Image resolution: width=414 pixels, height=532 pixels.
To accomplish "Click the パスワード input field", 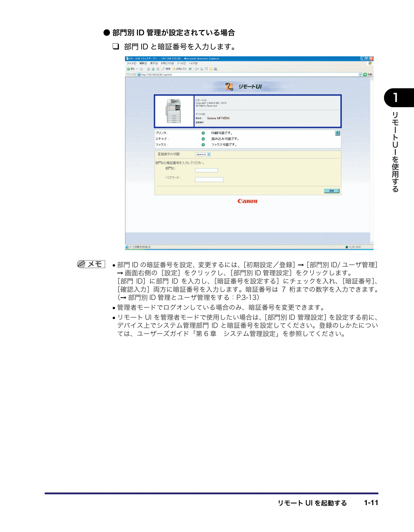I will [209, 180].
